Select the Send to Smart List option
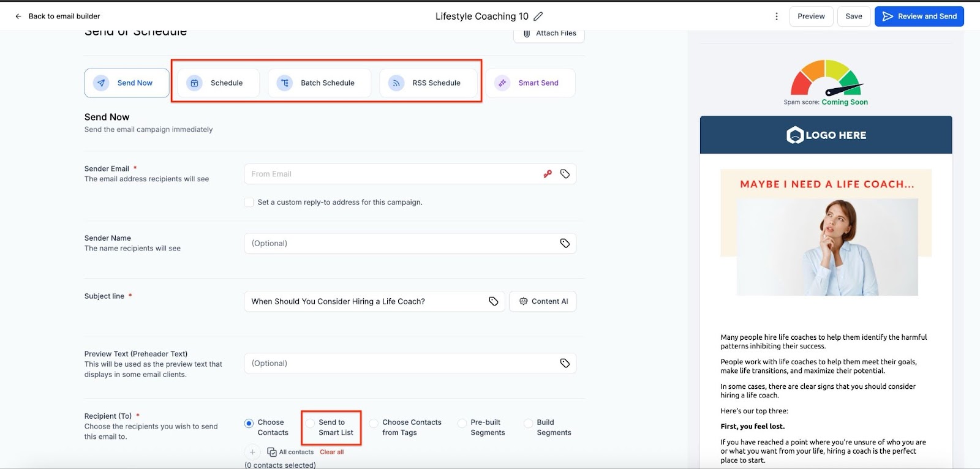The width and height of the screenshot is (980, 469). [311, 423]
